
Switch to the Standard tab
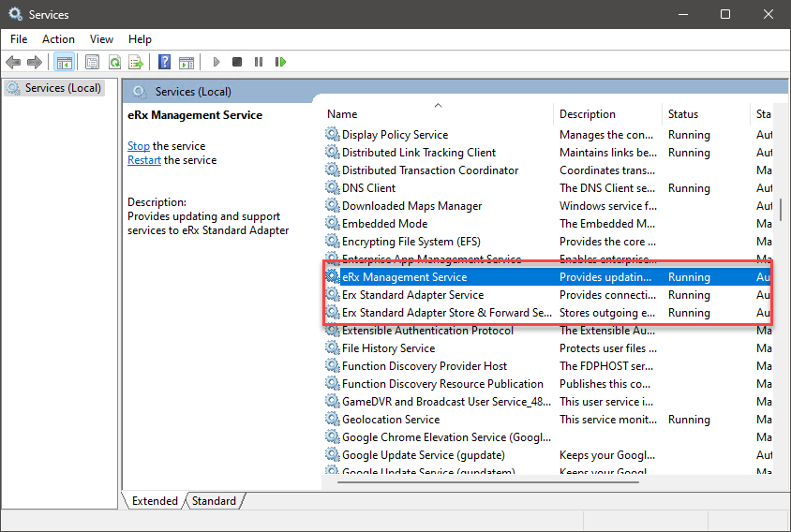click(214, 501)
